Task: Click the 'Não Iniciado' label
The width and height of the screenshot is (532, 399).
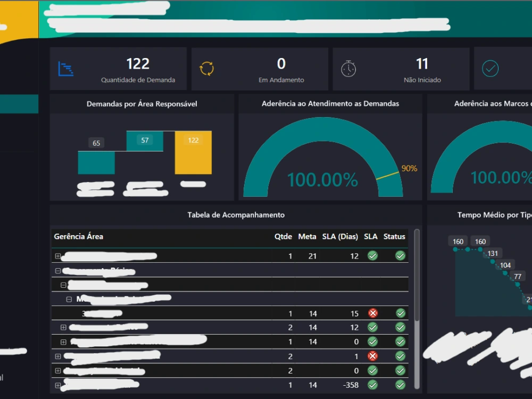Action: click(422, 80)
